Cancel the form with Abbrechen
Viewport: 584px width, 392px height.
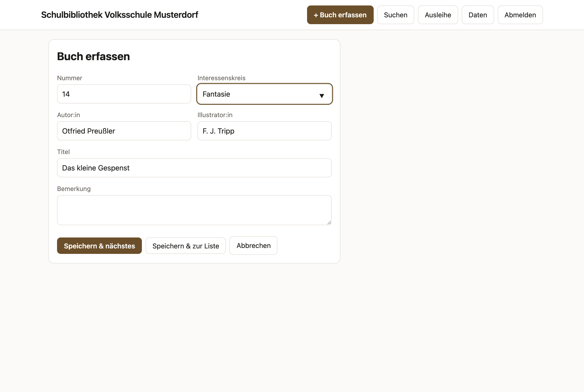point(253,245)
